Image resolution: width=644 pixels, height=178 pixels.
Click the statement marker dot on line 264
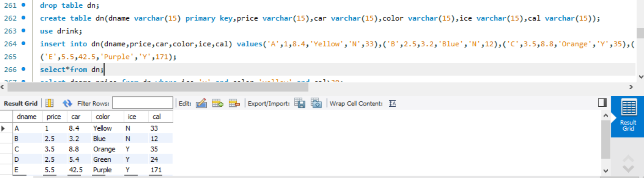pyautogui.click(x=24, y=43)
